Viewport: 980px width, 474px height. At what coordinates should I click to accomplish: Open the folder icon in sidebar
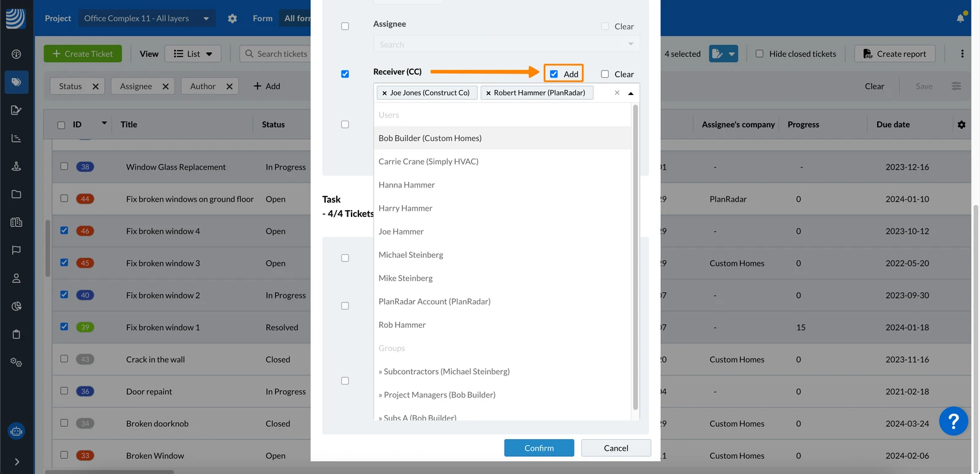pyautogui.click(x=17, y=194)
